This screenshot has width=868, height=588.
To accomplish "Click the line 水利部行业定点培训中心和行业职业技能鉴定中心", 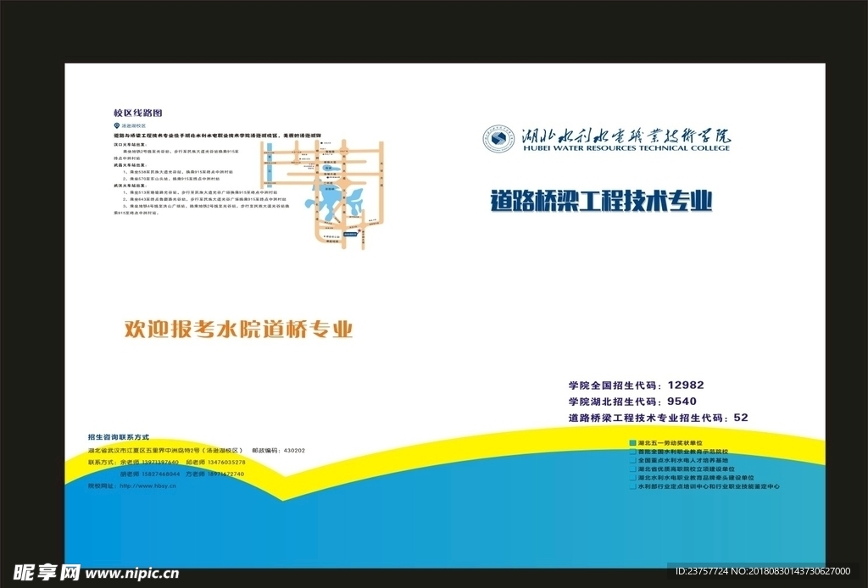I will [x=709, y=487].
